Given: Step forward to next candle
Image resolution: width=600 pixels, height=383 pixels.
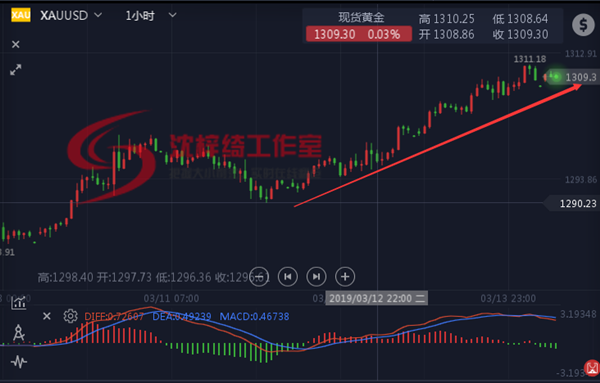Looking at the screenshot, I should pos(316,277).
